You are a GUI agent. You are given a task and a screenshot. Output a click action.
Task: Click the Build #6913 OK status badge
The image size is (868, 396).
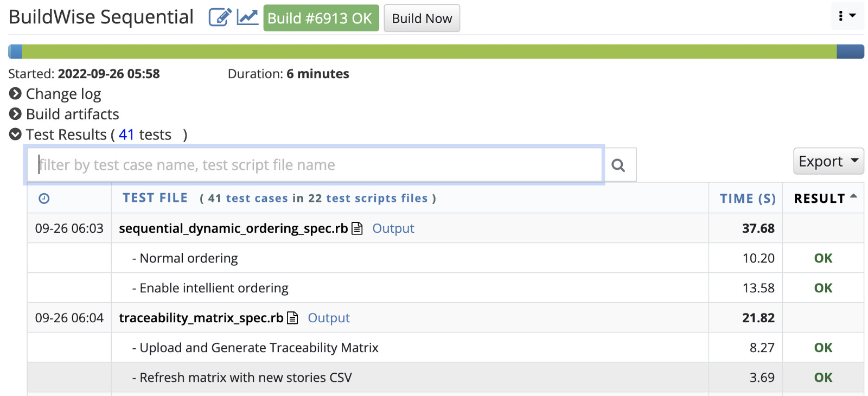[321, 18]
